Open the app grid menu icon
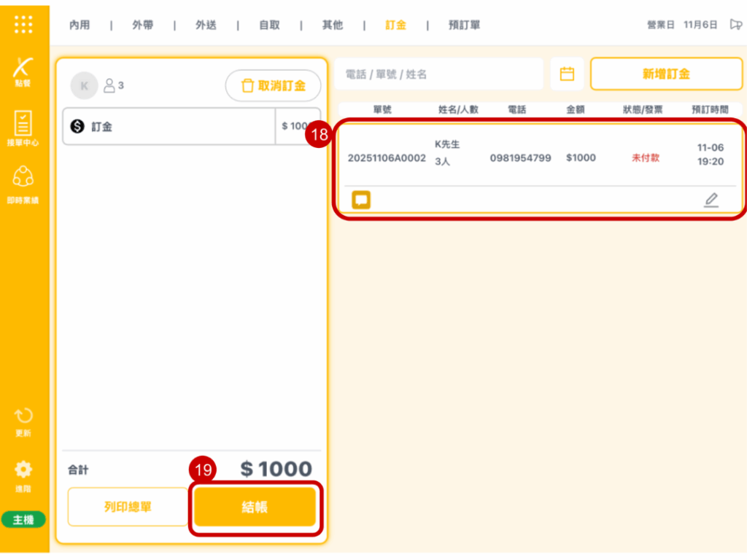This screenshot has width=747, height=560. [x=23, y=24]
